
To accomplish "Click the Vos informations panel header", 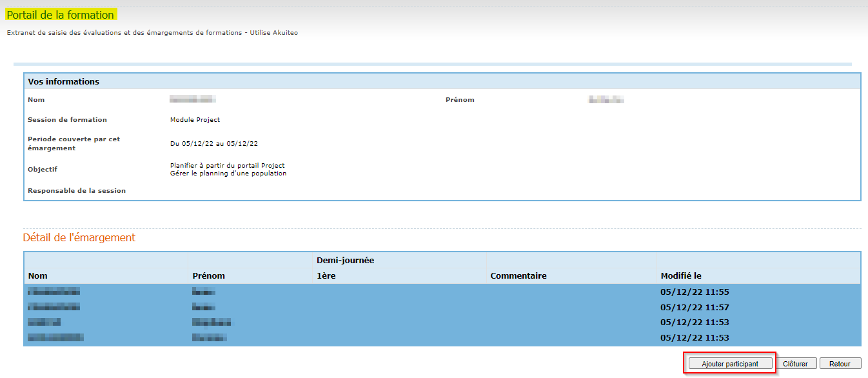I will pos(64,82).
